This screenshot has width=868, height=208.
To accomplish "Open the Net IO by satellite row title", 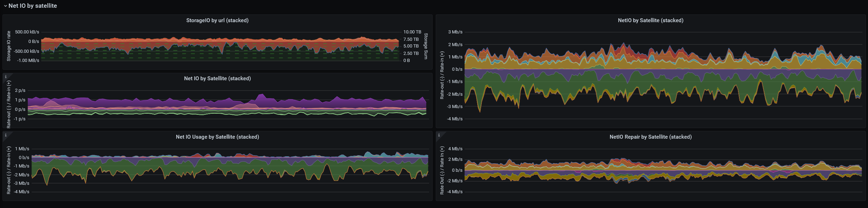I will point(33,6).
